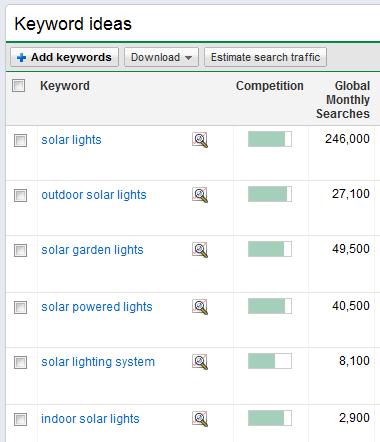Viewport: 380px width, 442px height.
Task: Click the 49,500 searches value
Action: pos(351,249)
